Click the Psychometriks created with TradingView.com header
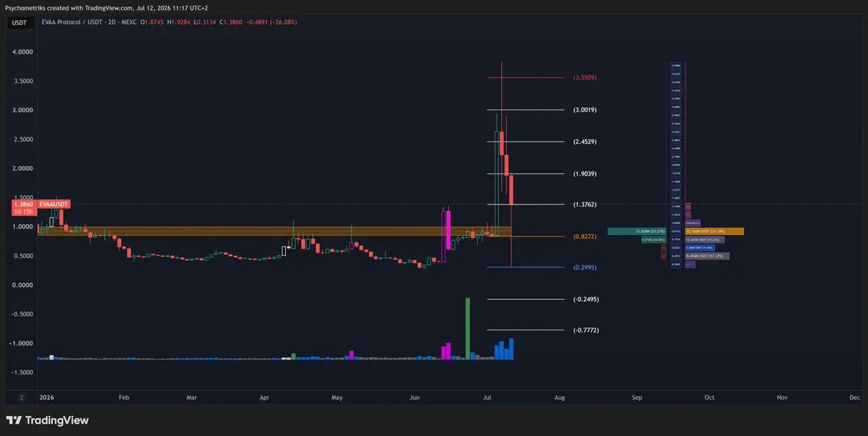Image resolution: width=868 pixels, height=436 pixels. [106, 7]
